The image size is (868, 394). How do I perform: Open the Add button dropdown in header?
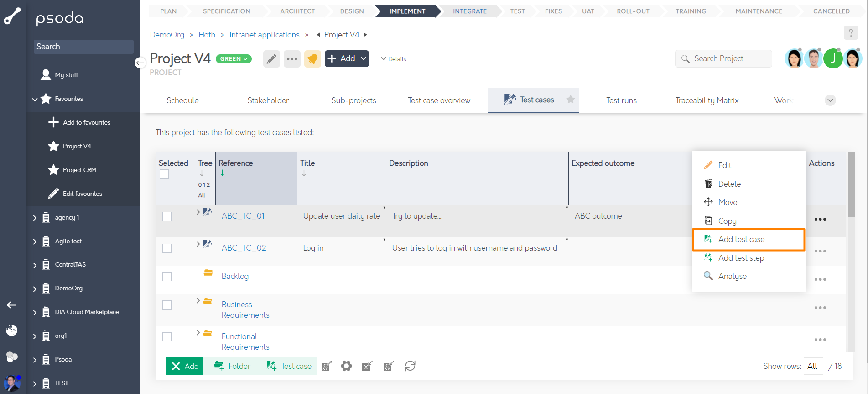pos(364,58)
